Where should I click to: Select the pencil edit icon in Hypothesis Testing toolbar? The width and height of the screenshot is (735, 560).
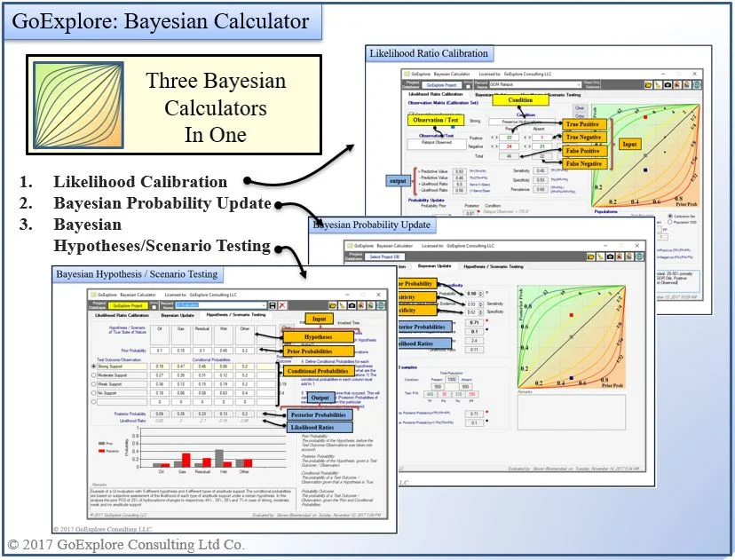[x=342, y=305]
